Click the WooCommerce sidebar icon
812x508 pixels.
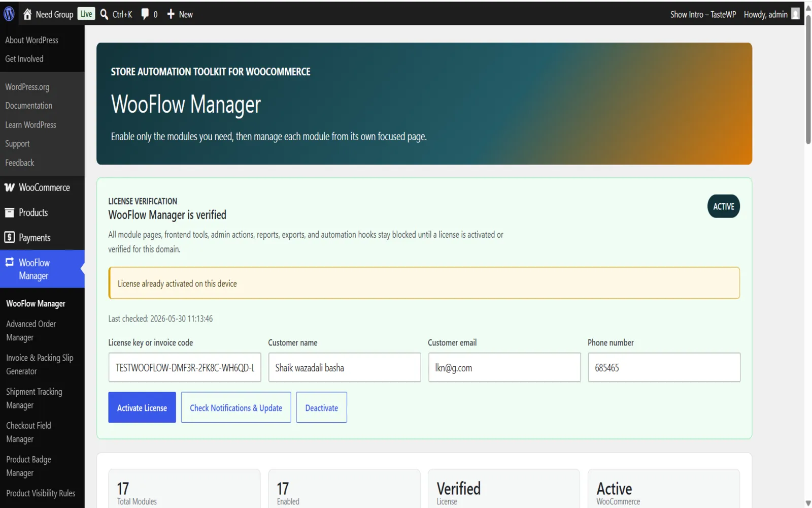coord(10,187)
